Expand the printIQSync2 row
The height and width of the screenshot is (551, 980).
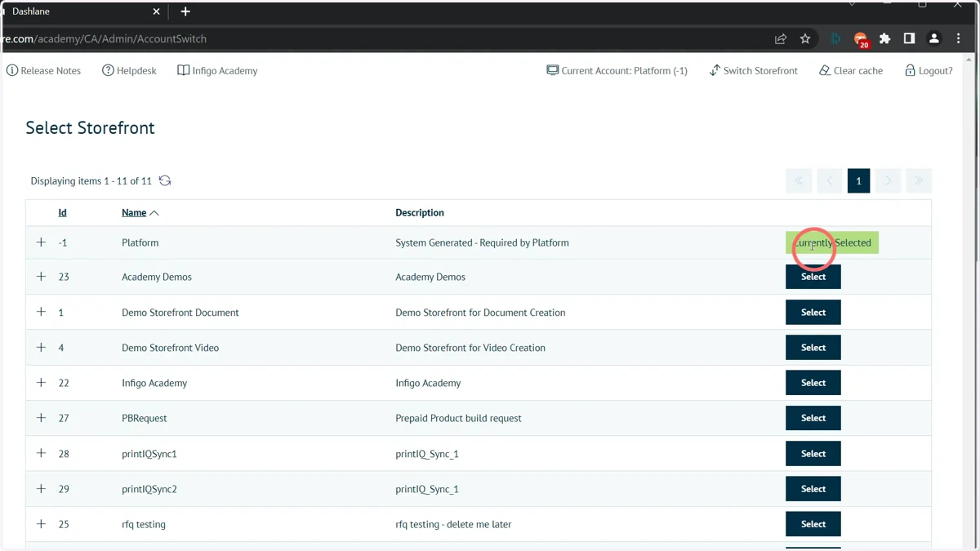pos(41,488)
